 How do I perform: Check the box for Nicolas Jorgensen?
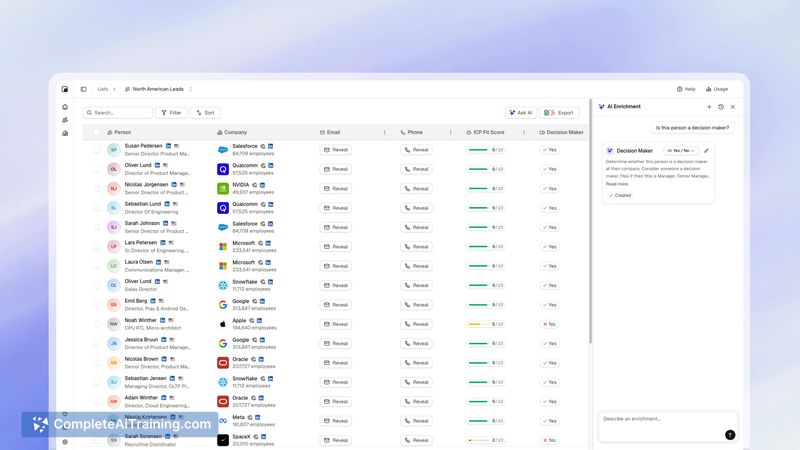pos(96,188)
